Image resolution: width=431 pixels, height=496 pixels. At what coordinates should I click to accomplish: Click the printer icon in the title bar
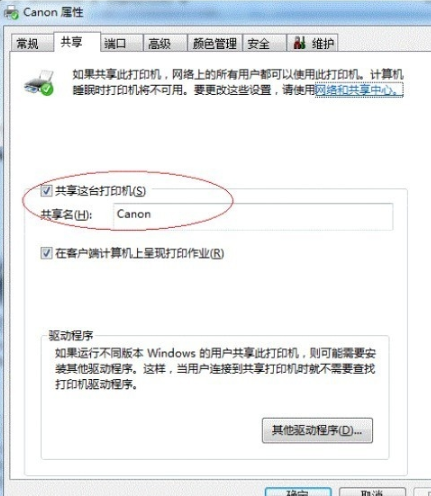11,13
